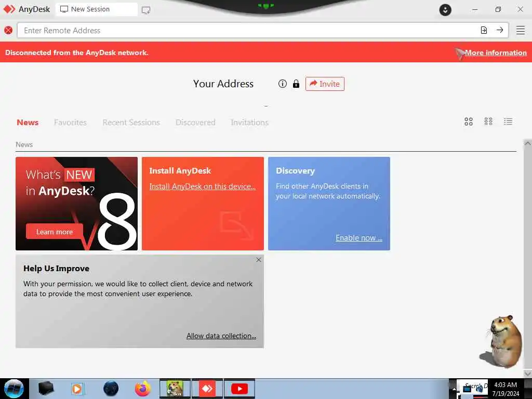Switch to list view
Screen dimensions: 532x399
(x=508, y=122)
